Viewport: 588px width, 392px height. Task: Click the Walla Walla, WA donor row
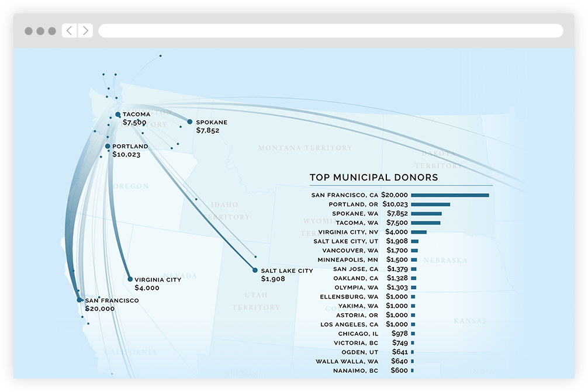[x=365, y=361]
